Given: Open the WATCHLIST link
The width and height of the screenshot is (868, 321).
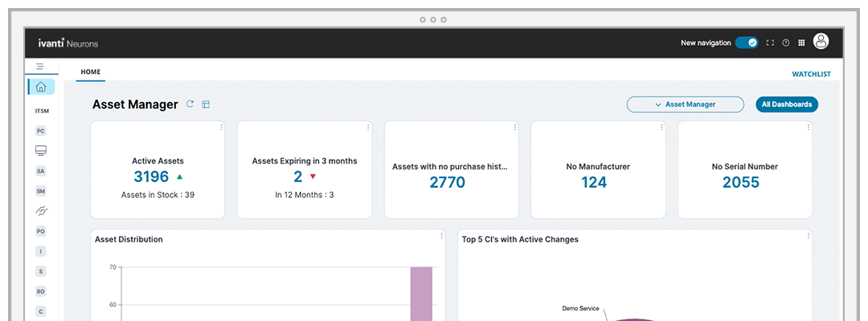Looking at the screenshot, I should pos(811,74).
